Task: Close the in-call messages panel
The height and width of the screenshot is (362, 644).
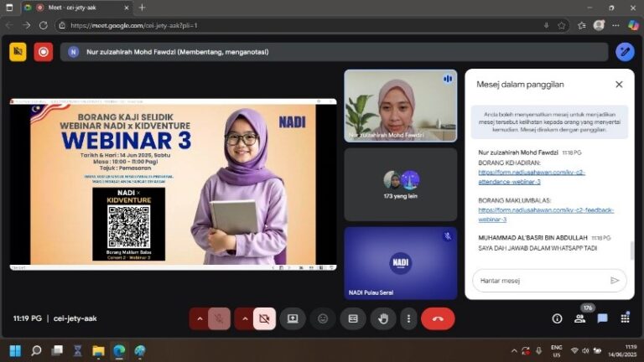Action: (x=619, y=84)
